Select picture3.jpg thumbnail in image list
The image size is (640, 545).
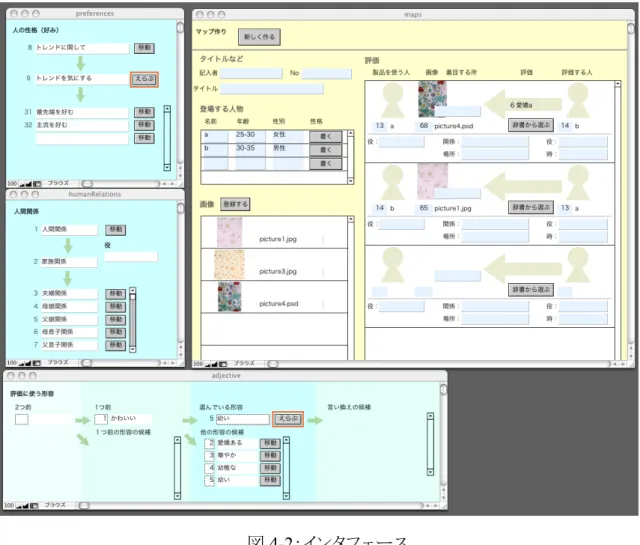tap(229, 265)
